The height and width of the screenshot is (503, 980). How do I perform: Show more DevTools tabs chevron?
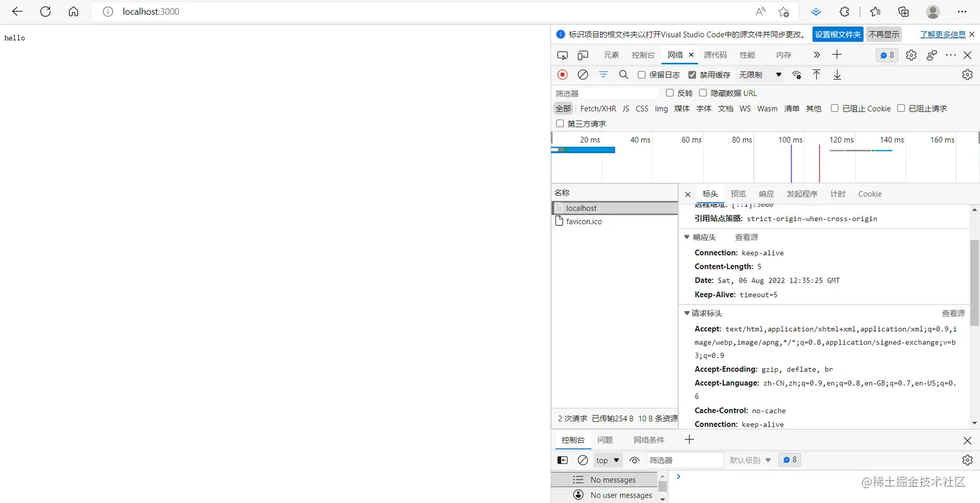(817, 55)
